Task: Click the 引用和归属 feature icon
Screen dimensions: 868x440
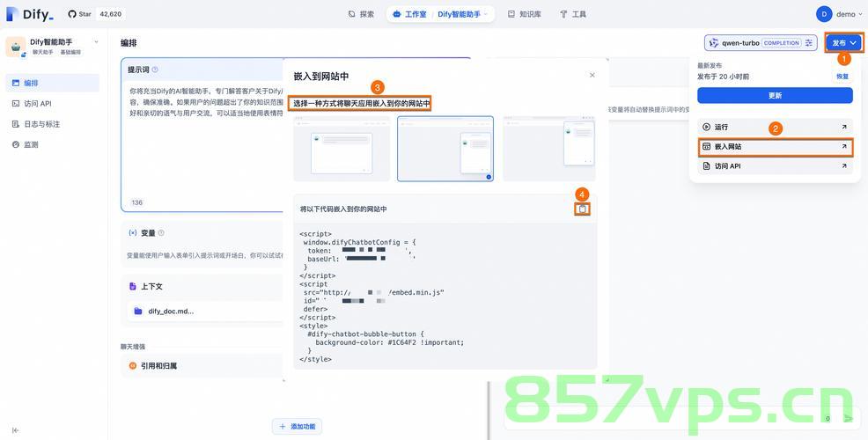Action: [x=132, y=366]
